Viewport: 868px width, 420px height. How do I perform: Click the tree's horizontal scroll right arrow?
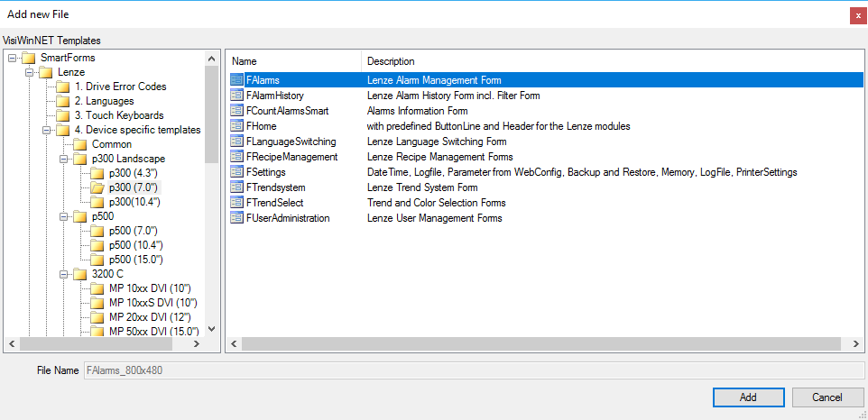tap(197, 343)
